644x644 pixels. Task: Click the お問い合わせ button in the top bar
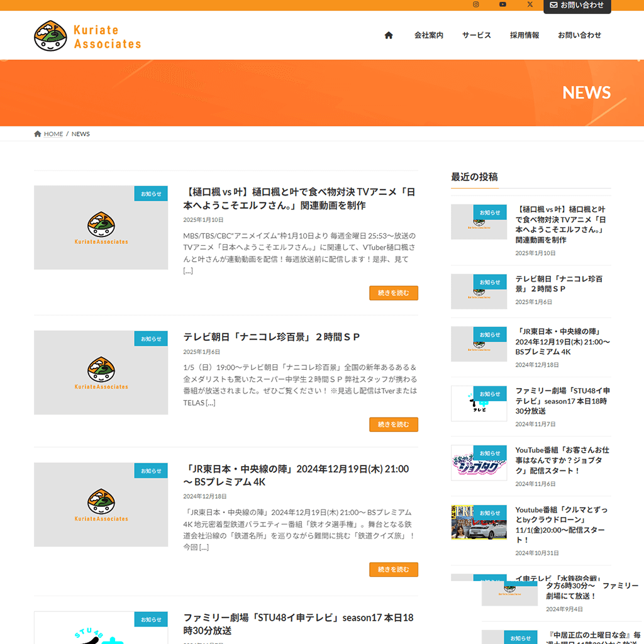pos(577,5)
